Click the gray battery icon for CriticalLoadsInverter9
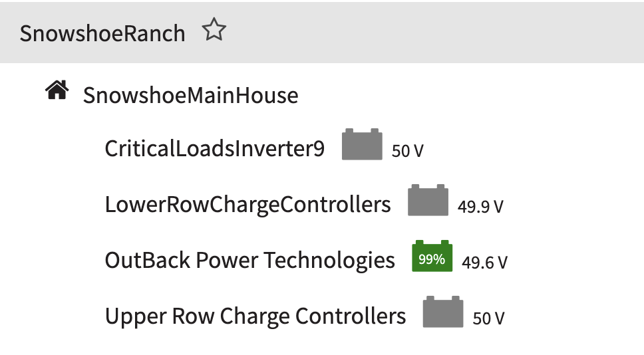 (362, 145)
